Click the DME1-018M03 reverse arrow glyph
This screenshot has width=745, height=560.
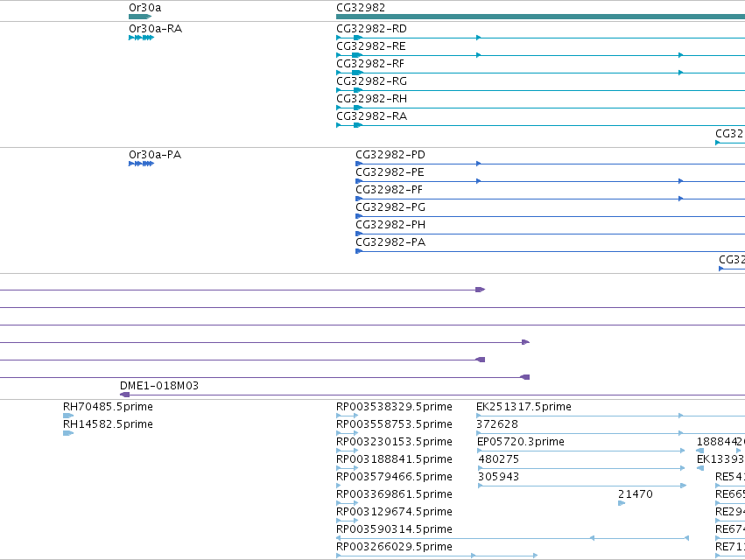(125, 395)
